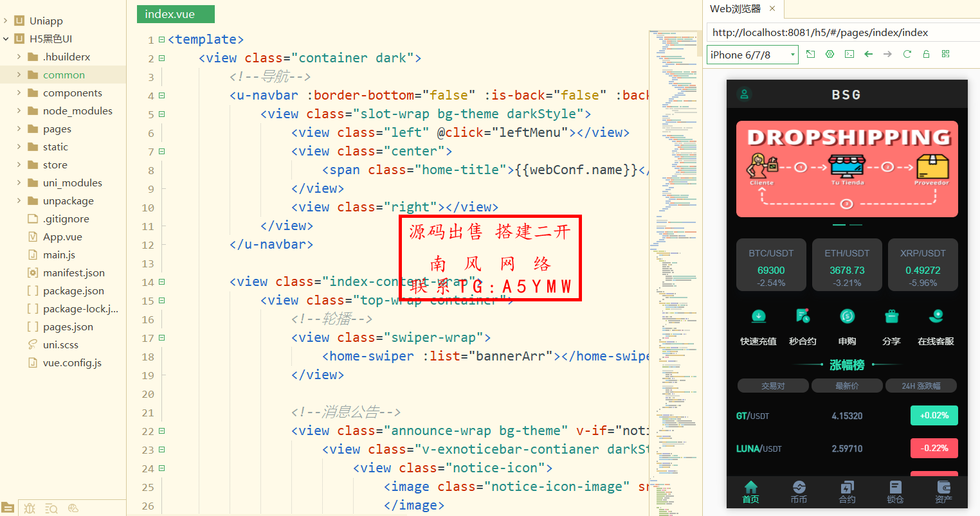
Task: Click the 最新价 latest price button
Action: pos(847,386)
